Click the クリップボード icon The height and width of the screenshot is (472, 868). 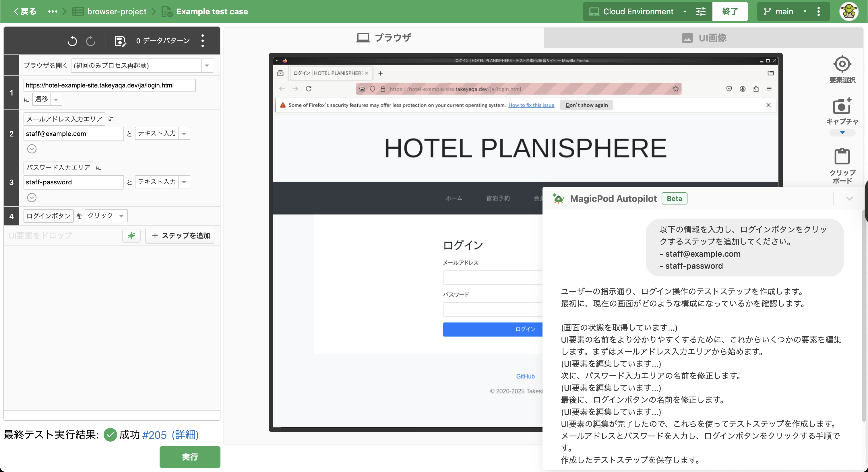(x=842, y=156)
